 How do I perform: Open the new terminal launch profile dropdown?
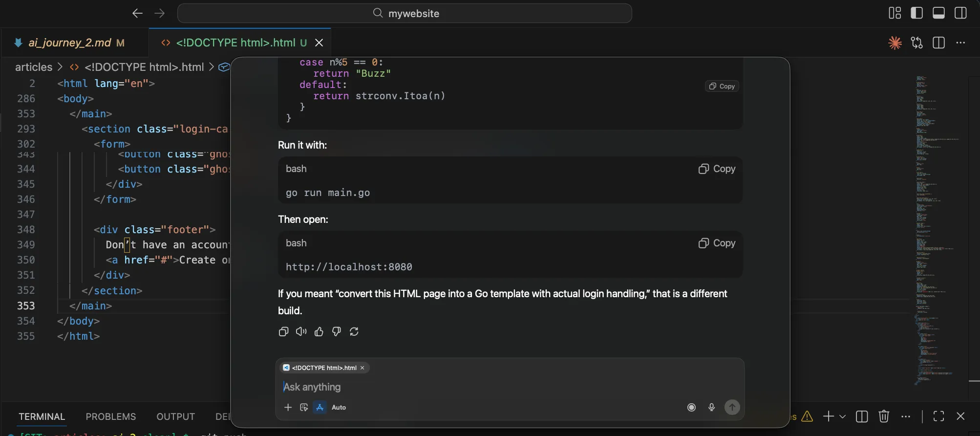[x=843, y=416]
